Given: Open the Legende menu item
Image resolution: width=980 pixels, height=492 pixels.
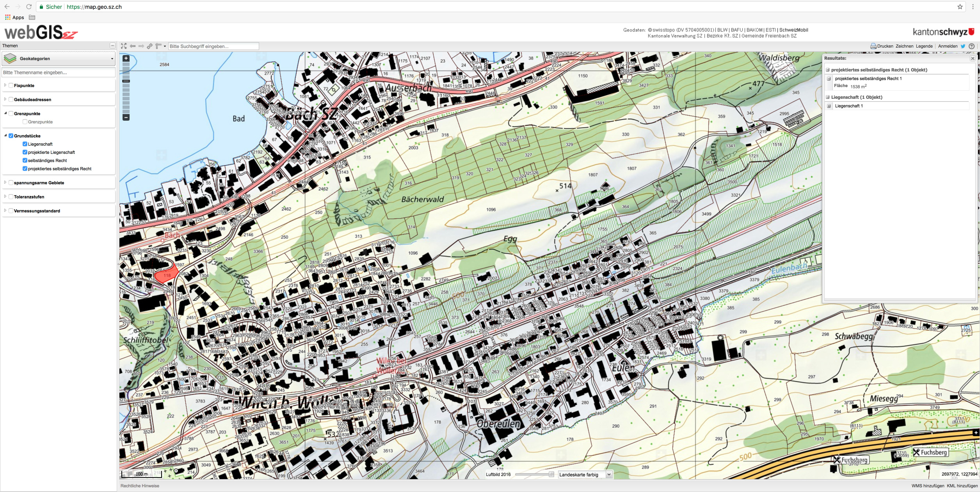Looking at the screenshot, I should coord(924,46).
